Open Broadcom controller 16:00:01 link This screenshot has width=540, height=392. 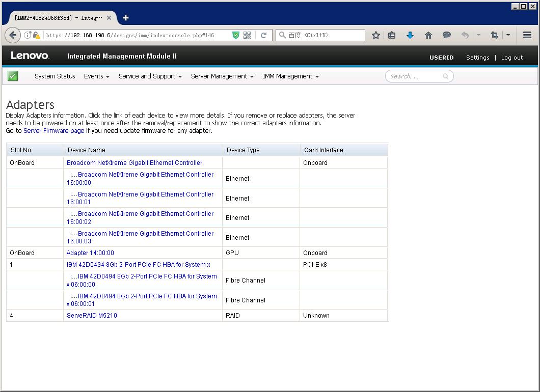140,198
